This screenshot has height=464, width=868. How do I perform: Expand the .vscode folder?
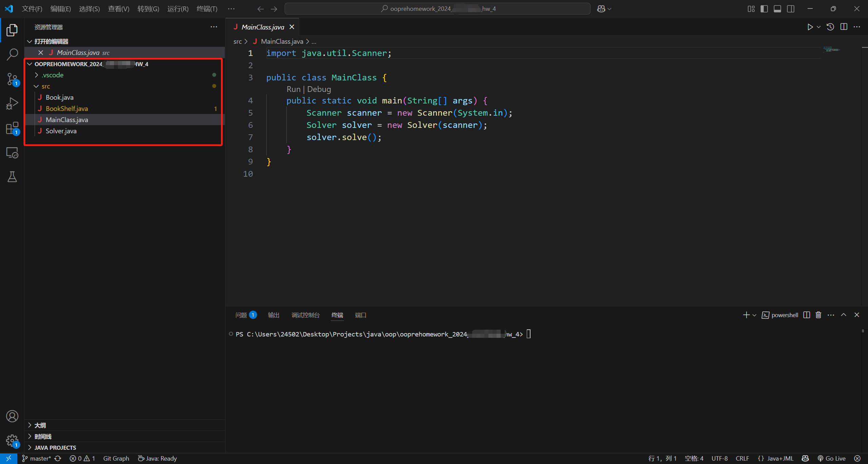(53, 75)
